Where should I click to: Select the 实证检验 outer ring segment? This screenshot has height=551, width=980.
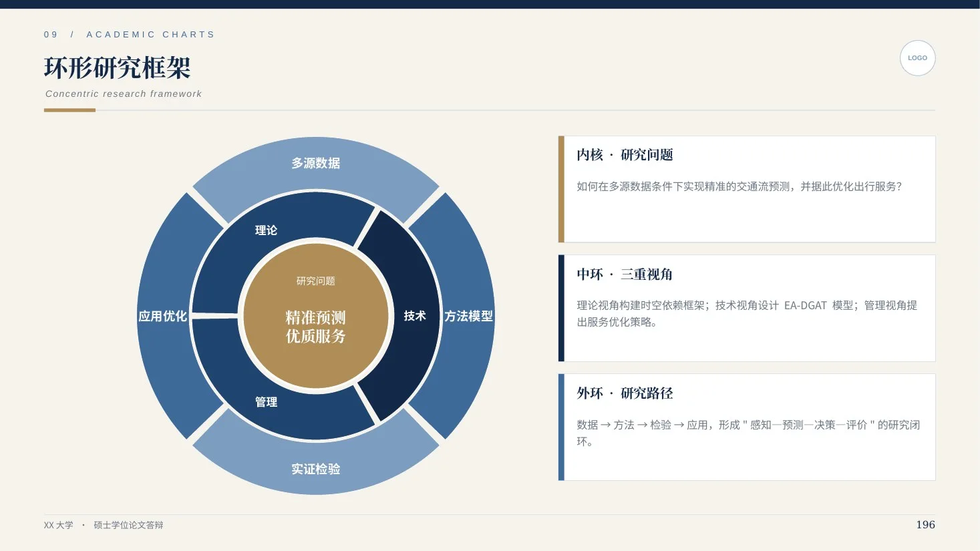pos(316,469)
